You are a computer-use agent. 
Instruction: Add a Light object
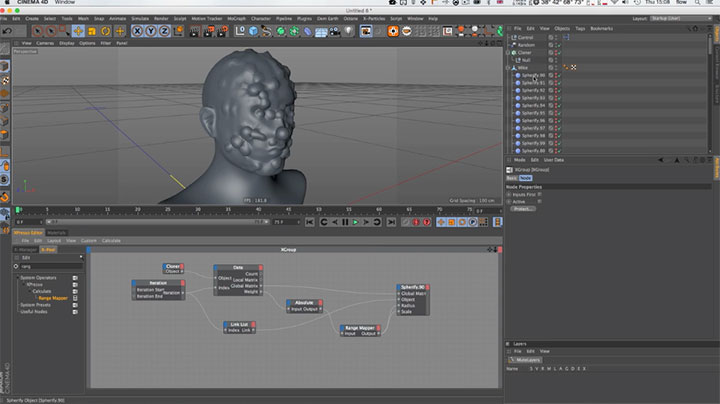point(349,31)
